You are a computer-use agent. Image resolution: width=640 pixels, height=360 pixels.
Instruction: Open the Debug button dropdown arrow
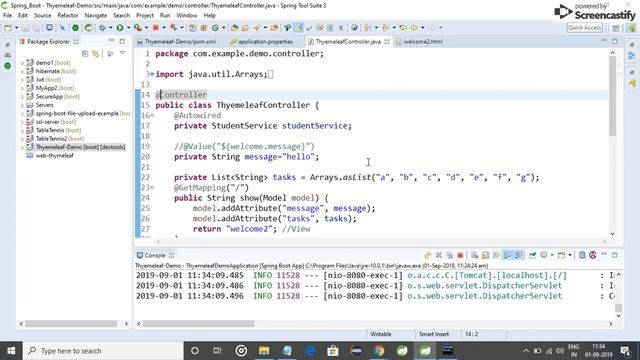pos(110,28)
